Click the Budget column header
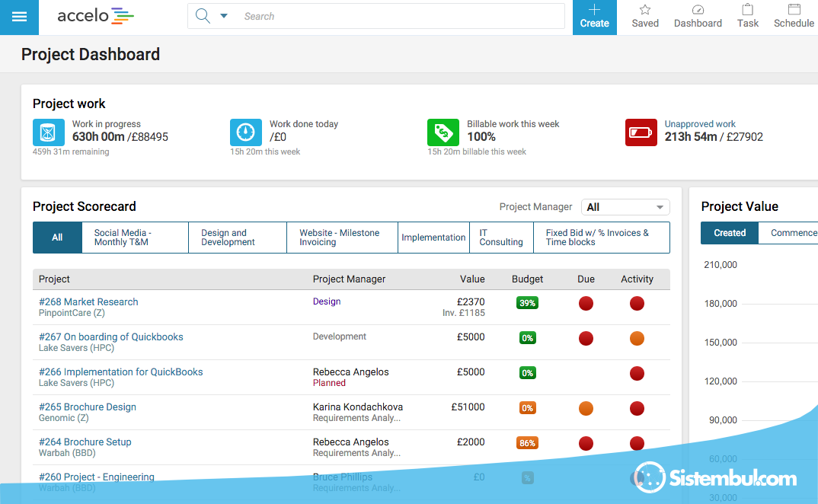The width and height of the screenshot is (818, 504). pos(527,279)
